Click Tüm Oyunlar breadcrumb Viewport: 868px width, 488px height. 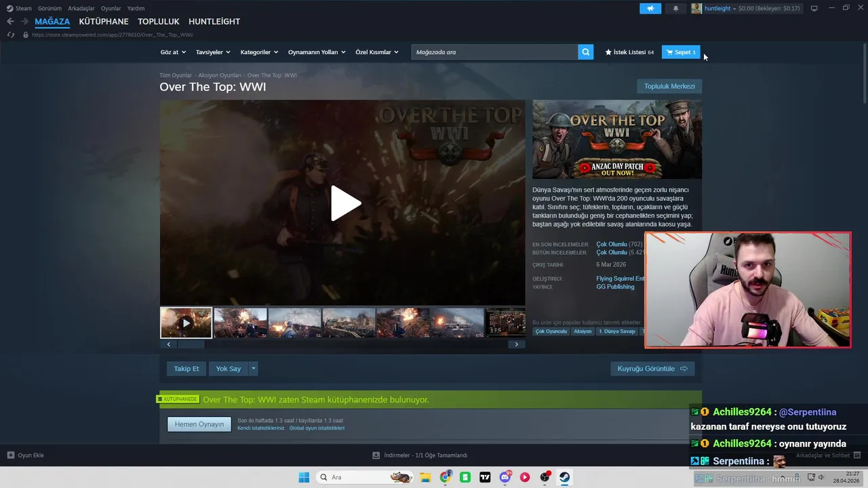(x=176, y=75)
